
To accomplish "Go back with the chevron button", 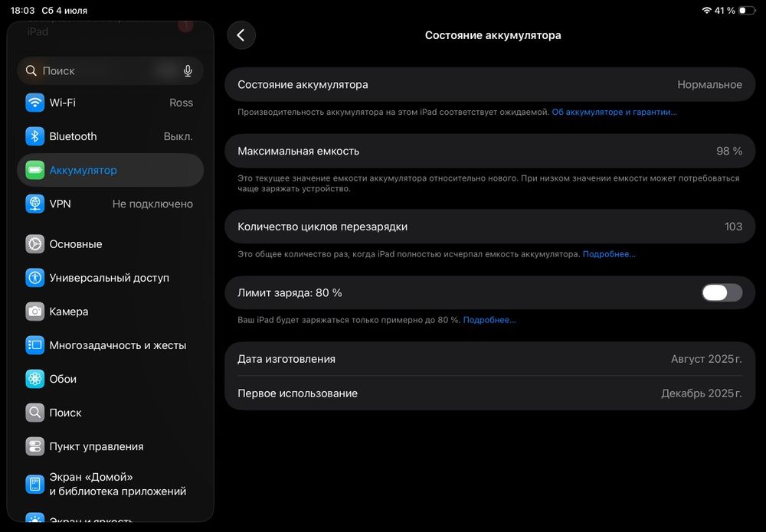I will 241,35.
